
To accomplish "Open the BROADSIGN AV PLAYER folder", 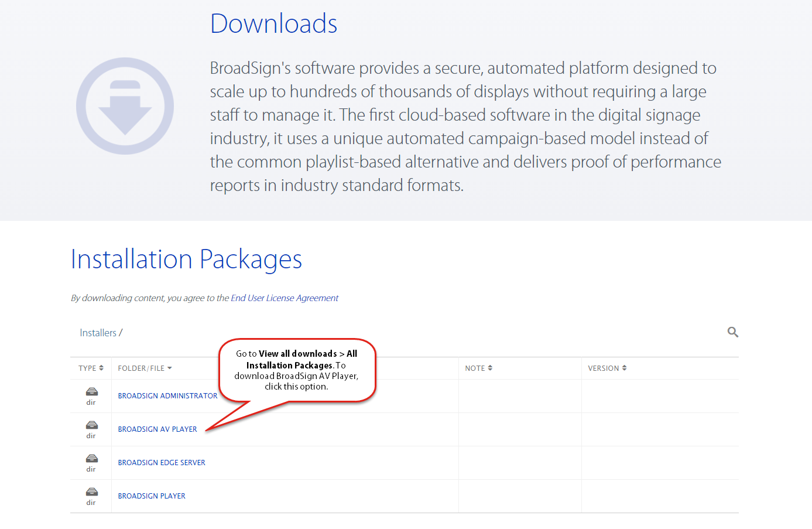I will (157, 429).
